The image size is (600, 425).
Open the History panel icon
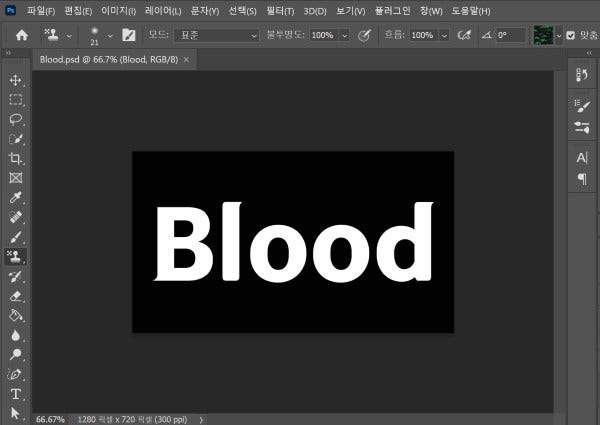[x=582, y=75]
